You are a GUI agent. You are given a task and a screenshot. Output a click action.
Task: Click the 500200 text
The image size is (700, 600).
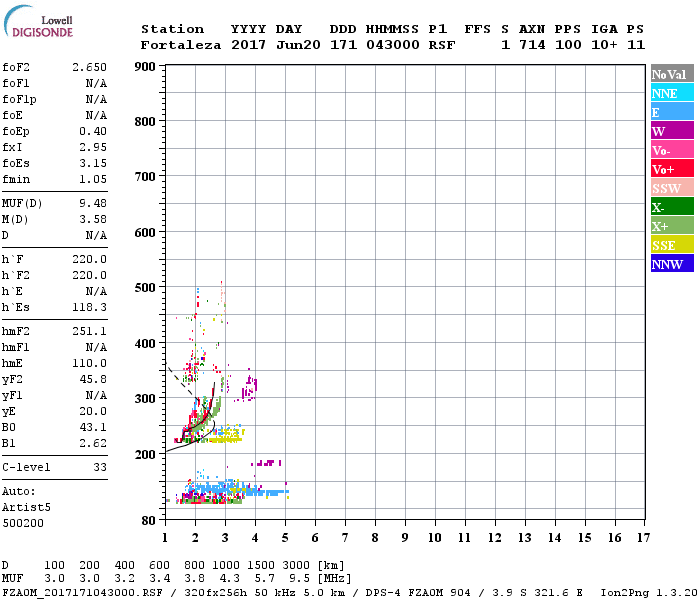(23, 523)
